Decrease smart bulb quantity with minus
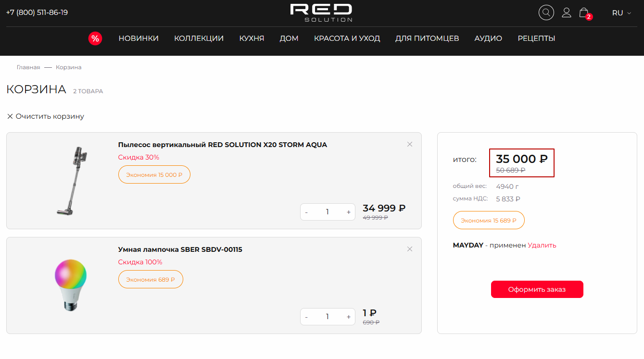This screenshot has width=644, height=359. click(x=306, y=317)
